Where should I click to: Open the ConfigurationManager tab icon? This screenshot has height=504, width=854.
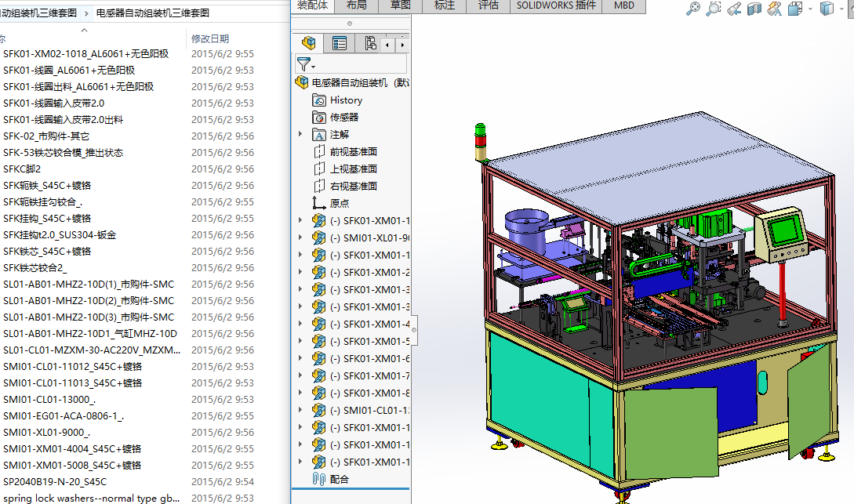pos(370,44)
